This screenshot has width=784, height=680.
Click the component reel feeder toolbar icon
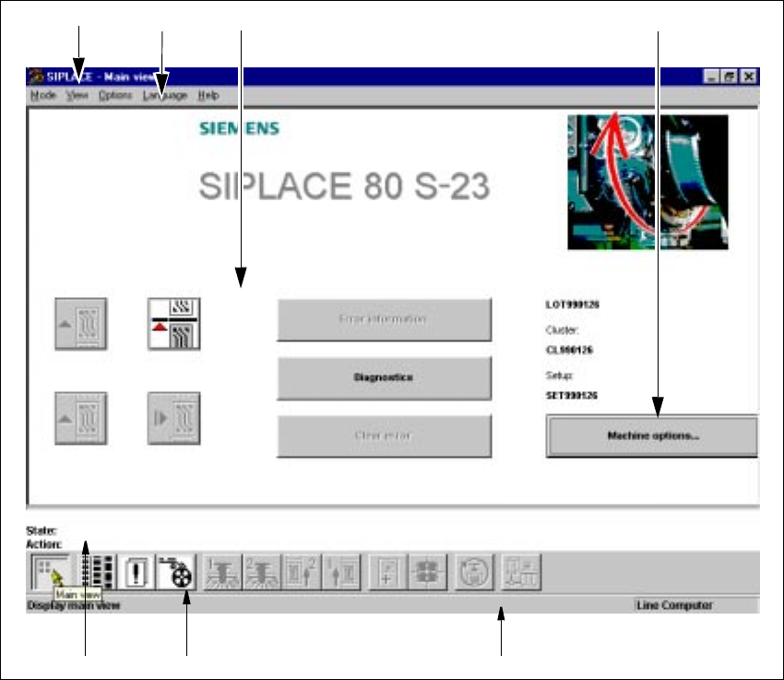pyautogui.click(x=175, y=572)
